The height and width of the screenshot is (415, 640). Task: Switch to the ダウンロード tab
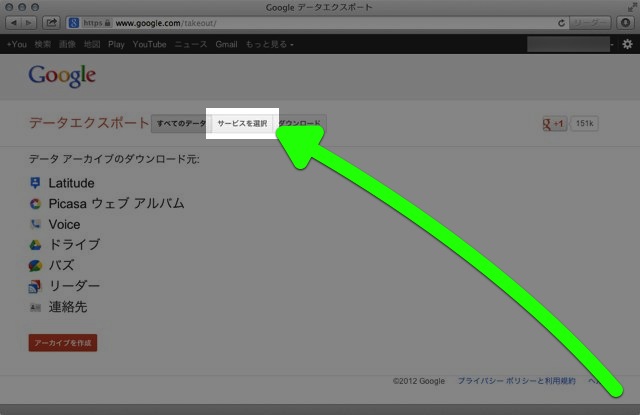tap(299, 124)
